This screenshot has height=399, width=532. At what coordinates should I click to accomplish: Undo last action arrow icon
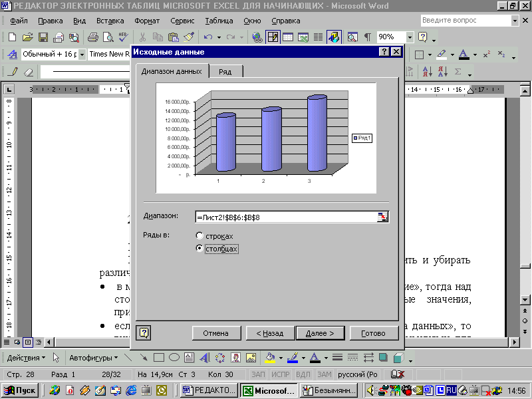pos(208,37)
